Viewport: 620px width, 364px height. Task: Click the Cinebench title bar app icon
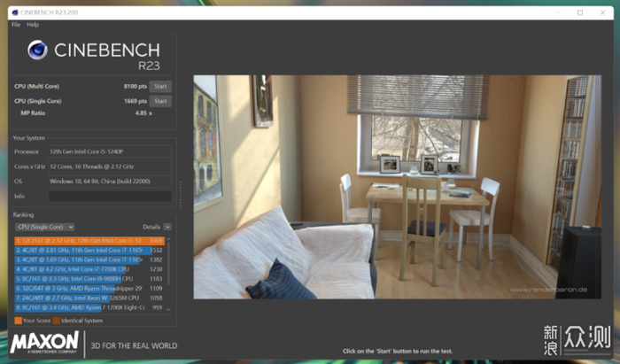[15, 12]
